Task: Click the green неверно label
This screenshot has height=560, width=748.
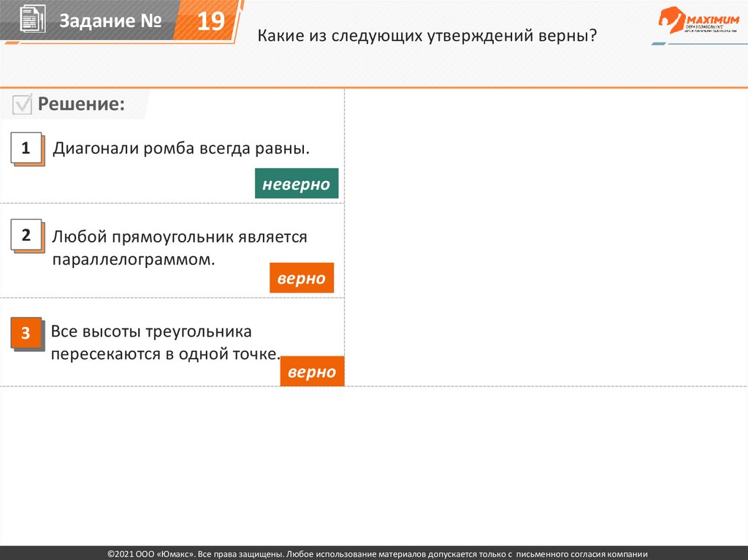Action: [x=297, y=183]
